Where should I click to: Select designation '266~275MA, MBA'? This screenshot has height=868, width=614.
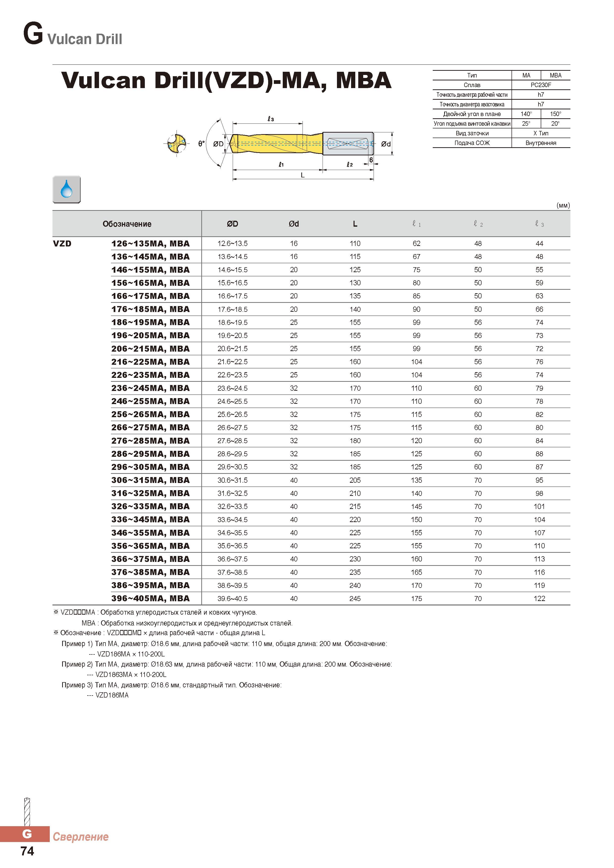pos(151,428)
